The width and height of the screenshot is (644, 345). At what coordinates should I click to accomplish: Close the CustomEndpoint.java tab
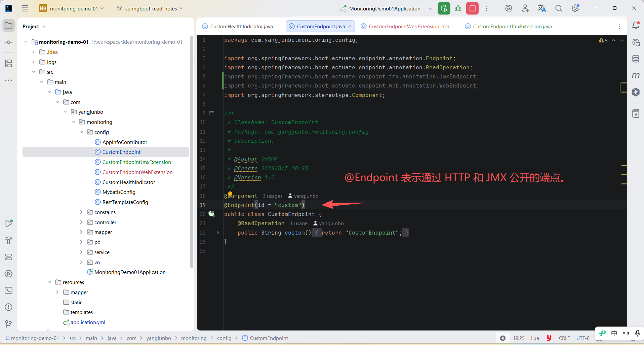tap(350, 26)
